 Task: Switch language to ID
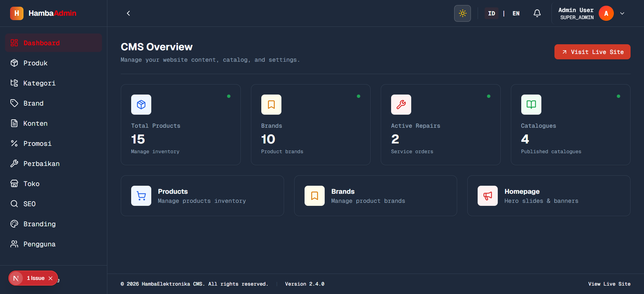491,13
